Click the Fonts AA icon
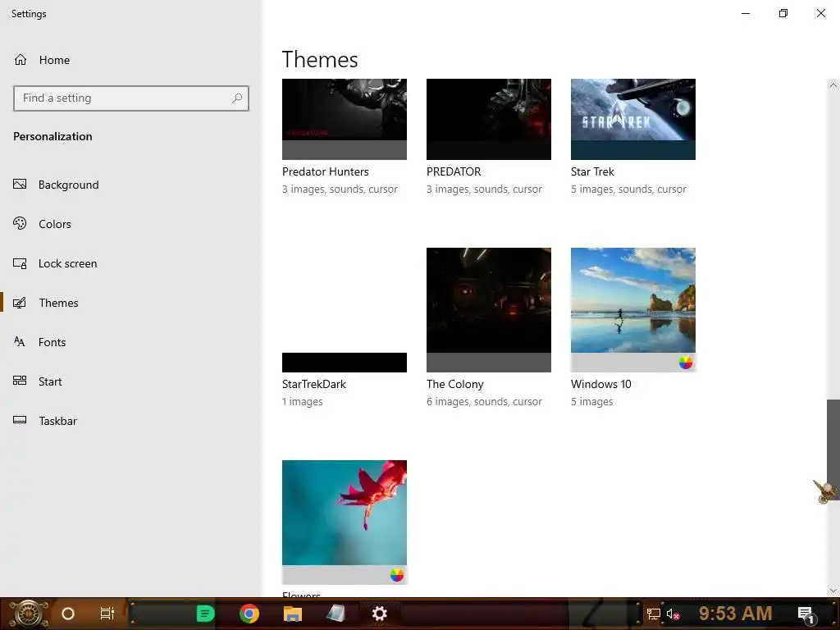 [x=20, y=342]
